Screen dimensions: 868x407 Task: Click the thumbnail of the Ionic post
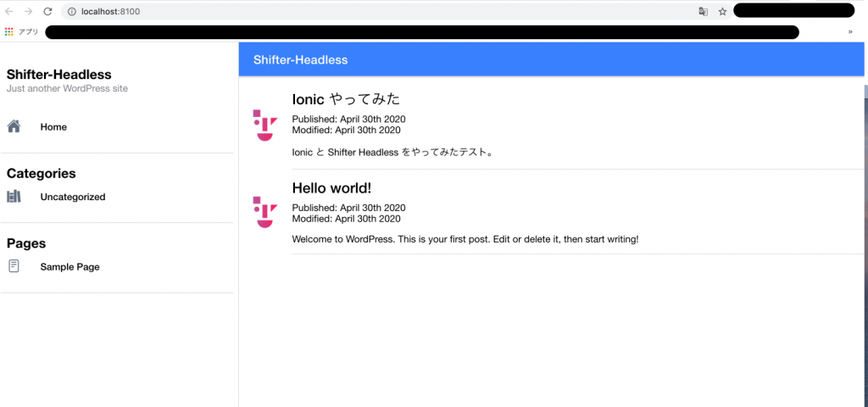264,125
